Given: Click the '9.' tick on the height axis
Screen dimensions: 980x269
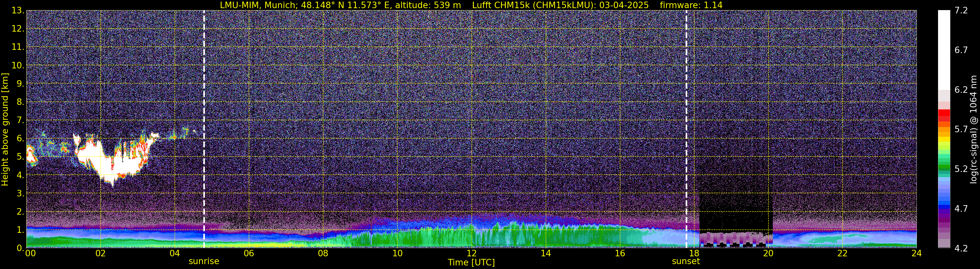Looking at the screenshot, I should click(20, 83).
